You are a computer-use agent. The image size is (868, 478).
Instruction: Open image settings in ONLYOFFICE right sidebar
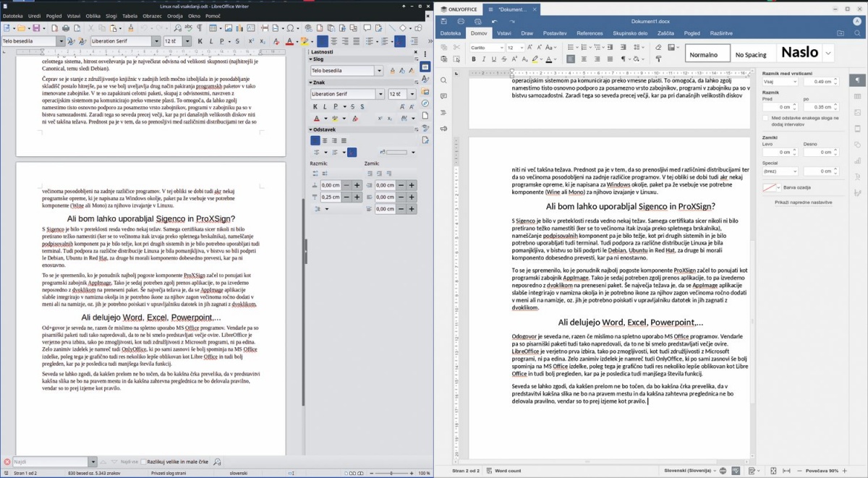(858, 112)
